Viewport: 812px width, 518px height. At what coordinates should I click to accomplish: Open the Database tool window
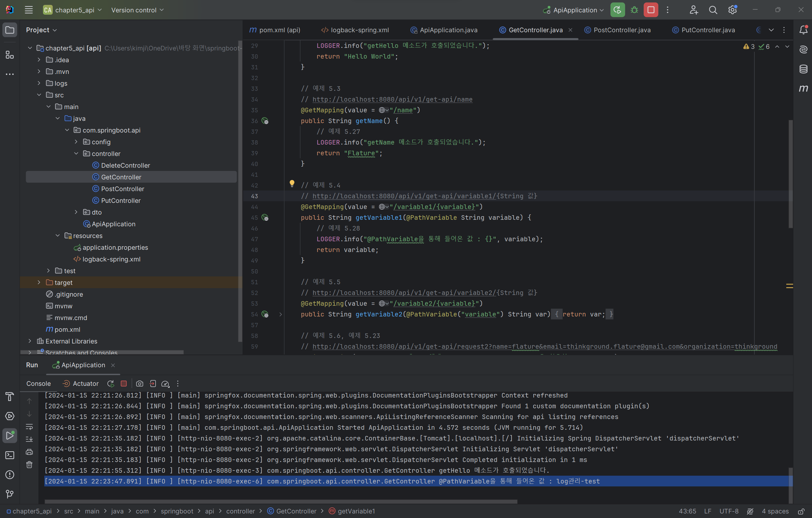pos(803,69)
